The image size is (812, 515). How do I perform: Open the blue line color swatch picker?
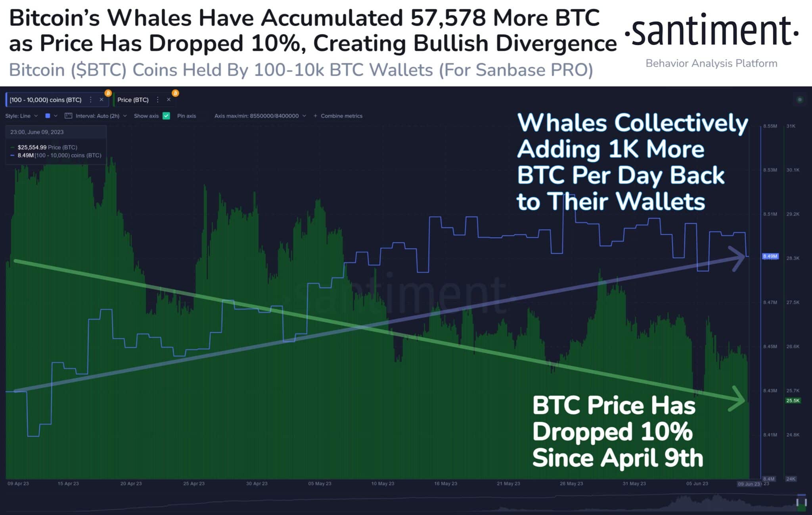pyautogui.click(x=48, y=116)
